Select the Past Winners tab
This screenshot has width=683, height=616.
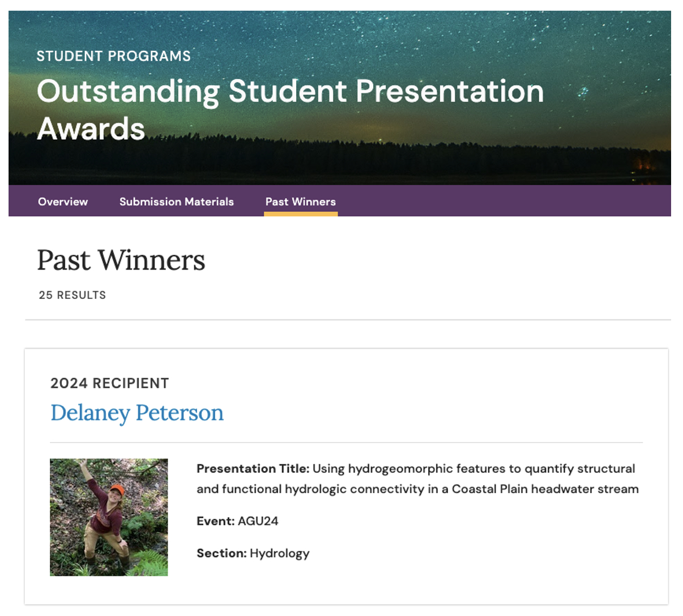coord(300,202)
